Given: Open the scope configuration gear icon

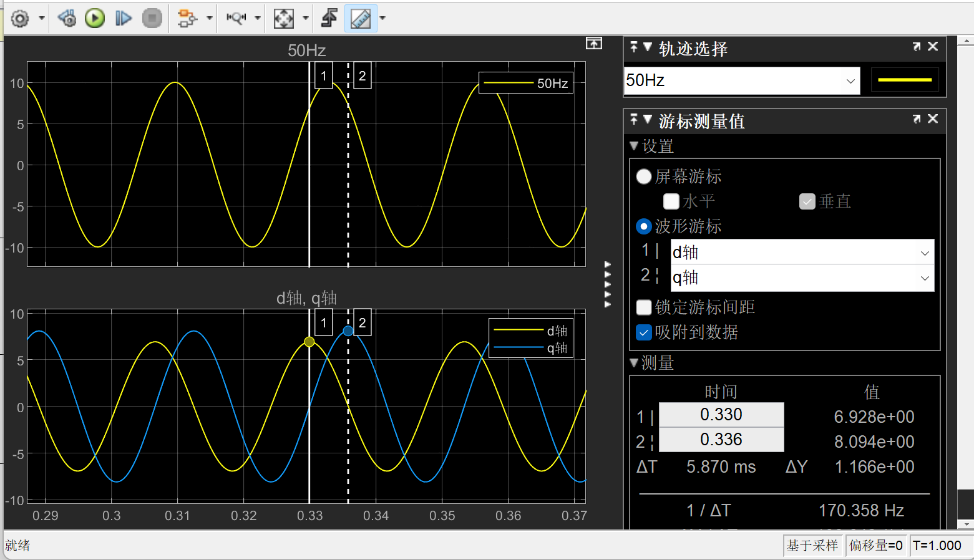Looking at the screenshot, I should (20, 19).
